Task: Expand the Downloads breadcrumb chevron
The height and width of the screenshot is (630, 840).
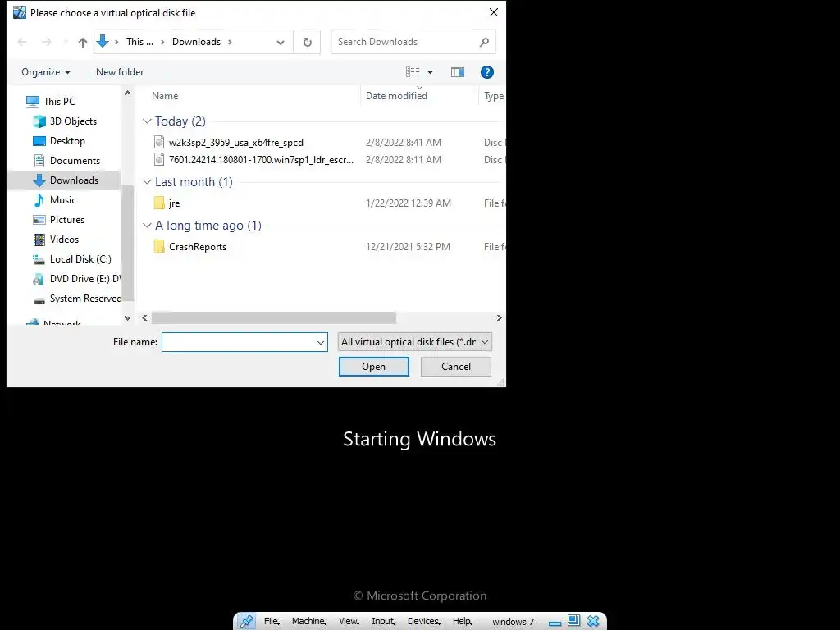Action: (x=230, y=42)
